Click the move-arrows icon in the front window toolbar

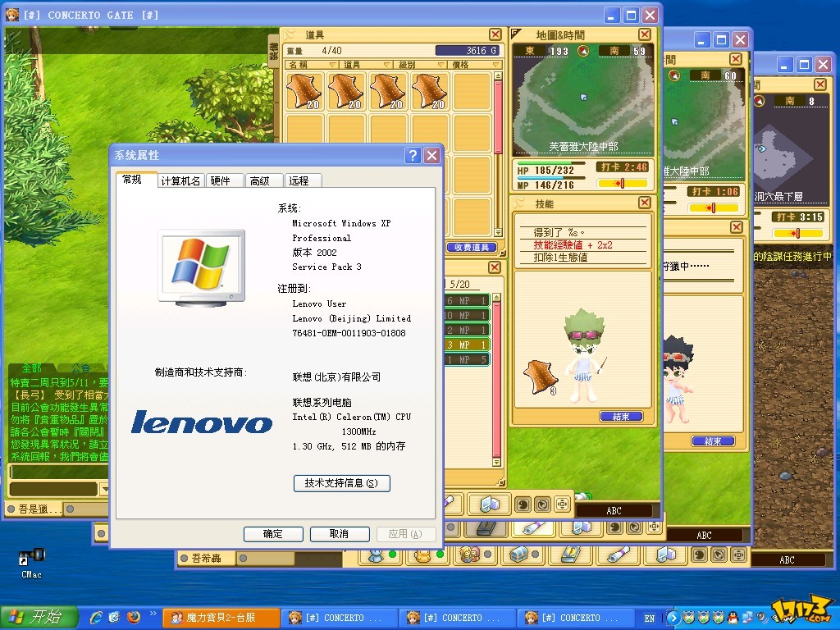click(x=562, y=504)
